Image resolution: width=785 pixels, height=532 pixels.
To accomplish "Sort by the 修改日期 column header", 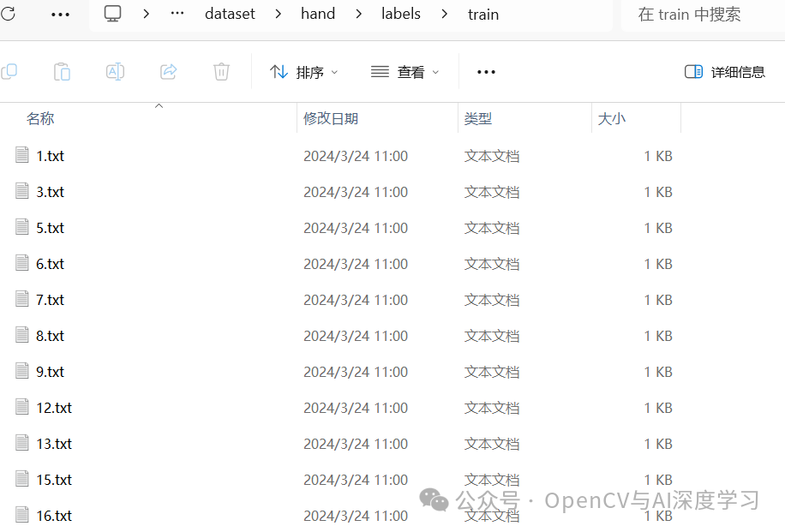I will pos(331,119).
